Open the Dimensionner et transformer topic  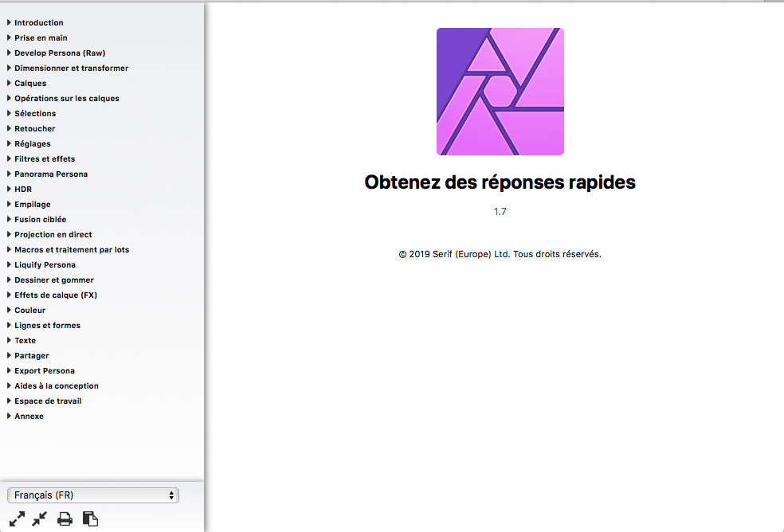pos(72,68)
